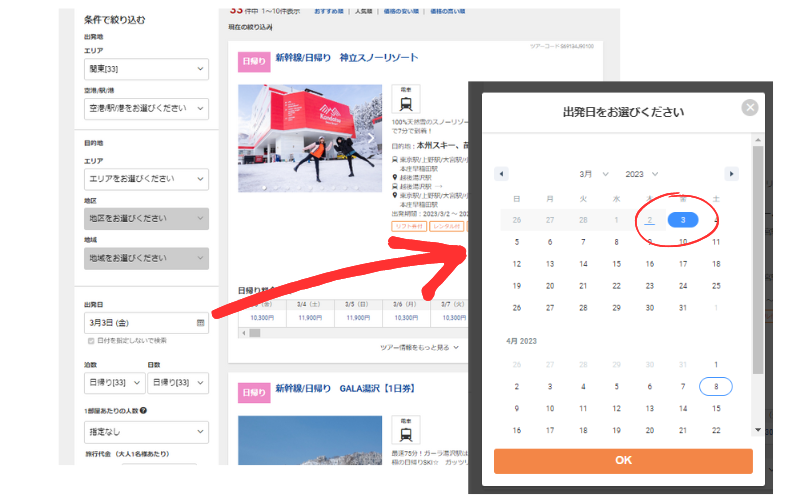Select 3/6 (月) price 10,300円

(406, 318)
